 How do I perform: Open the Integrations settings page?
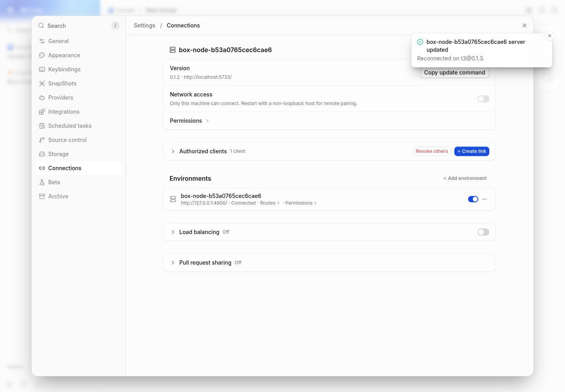click(x=78, y=112)
